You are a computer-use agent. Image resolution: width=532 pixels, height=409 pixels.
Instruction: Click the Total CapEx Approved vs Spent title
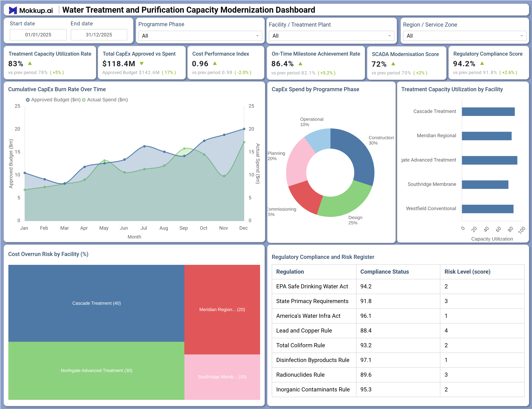[x=139, y=54]
